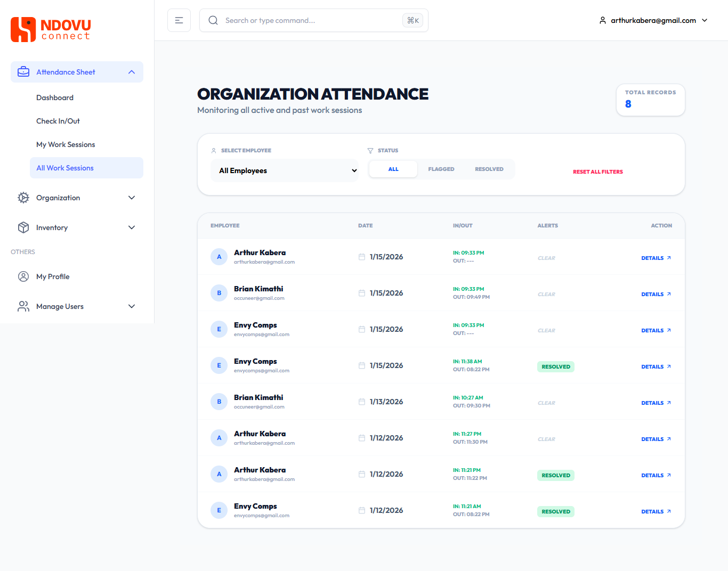Click the Organization gear icon in sidebar
This screenshot has height=571, width=728.
pos(23,198)
